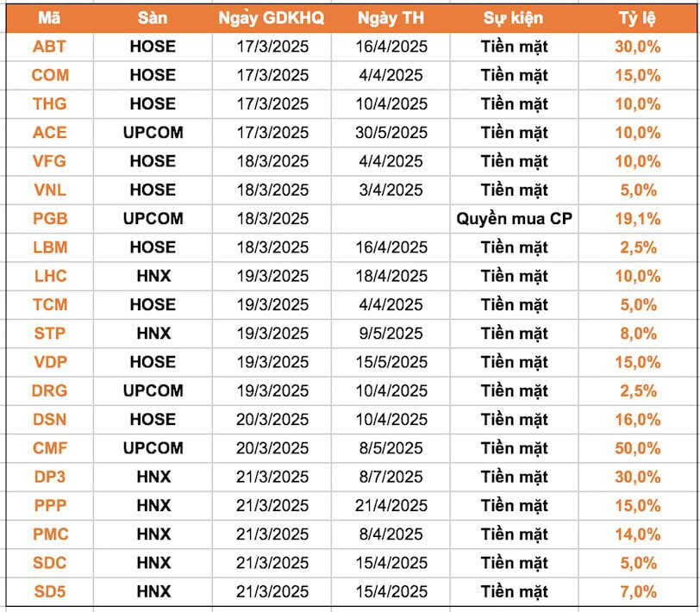Click the ABT stock code cell
700x612 pixels.
tap(49, 47)
